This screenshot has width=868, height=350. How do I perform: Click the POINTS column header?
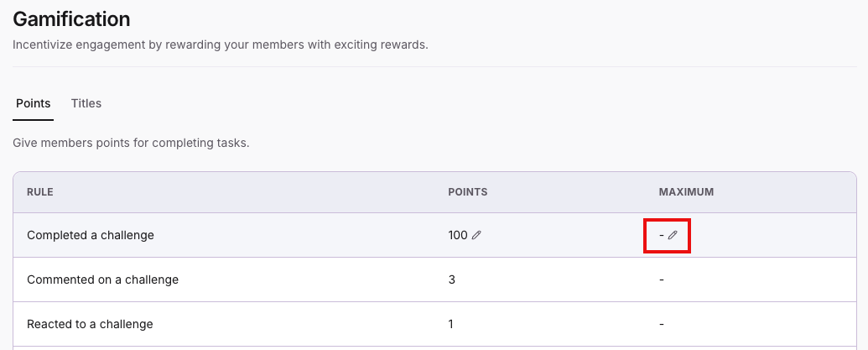point(468,192)
